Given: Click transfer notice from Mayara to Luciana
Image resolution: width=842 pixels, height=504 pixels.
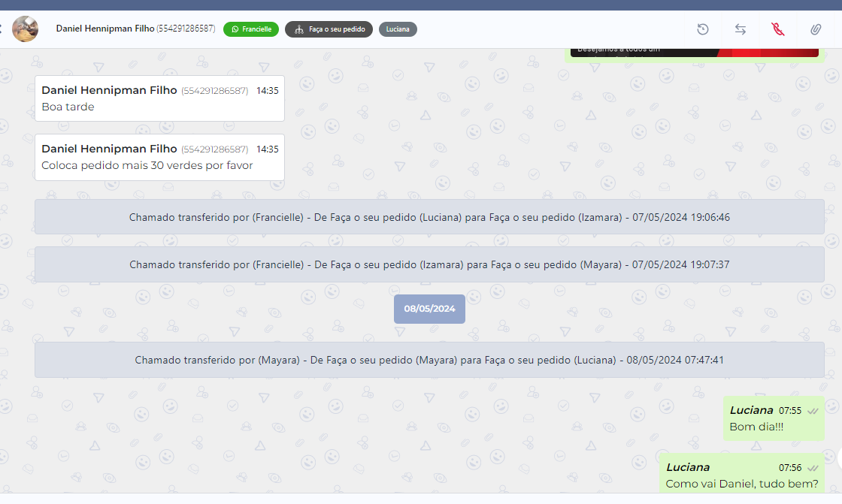Looking at the screenshot, I should coord(429,360).
